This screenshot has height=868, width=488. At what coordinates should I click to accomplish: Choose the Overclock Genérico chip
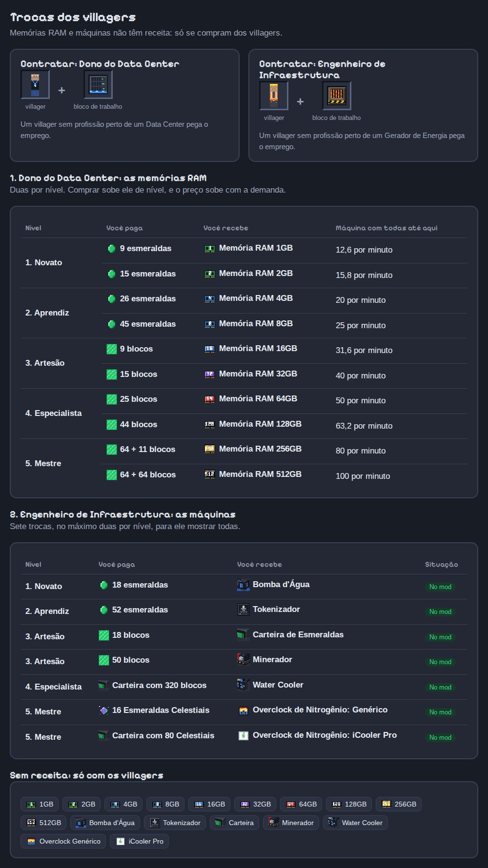[x=63, y=841]
